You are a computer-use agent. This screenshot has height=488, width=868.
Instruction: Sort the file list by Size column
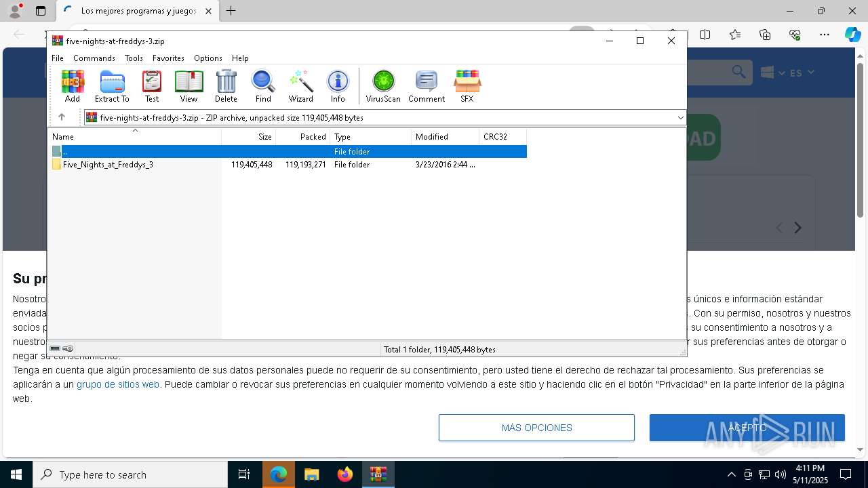tap(249, 137)
